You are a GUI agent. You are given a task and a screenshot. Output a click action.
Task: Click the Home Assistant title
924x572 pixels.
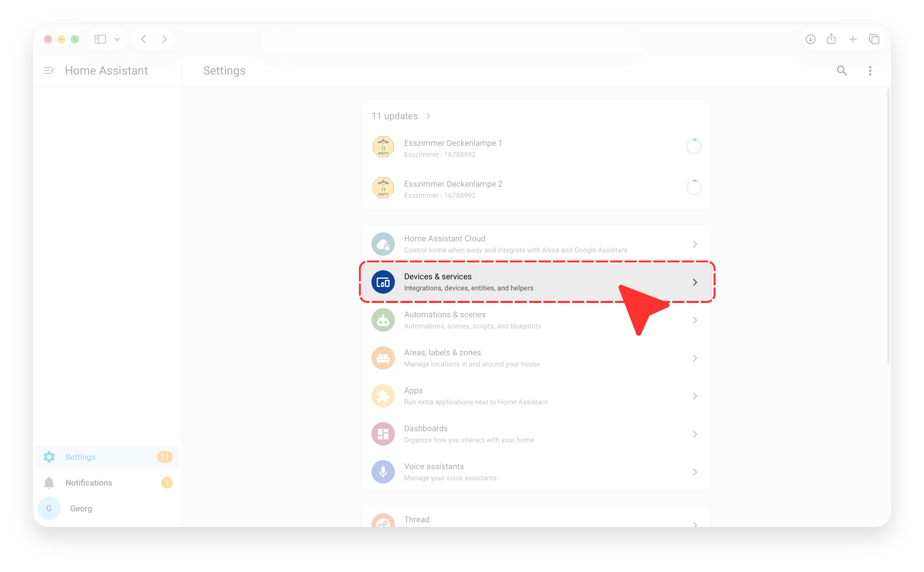(106, 70)
